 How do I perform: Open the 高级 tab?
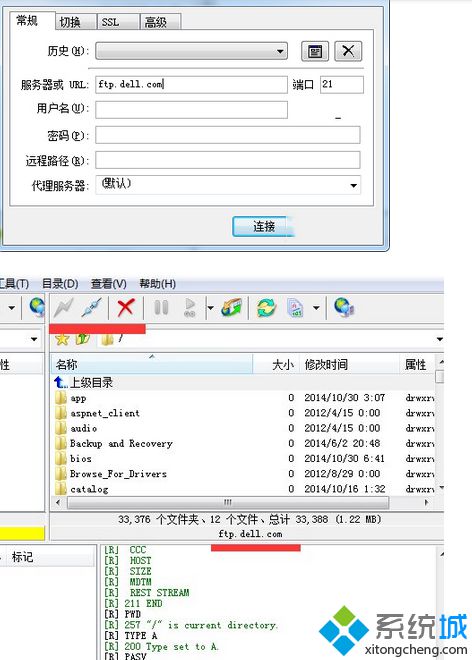tap(160, 21)
